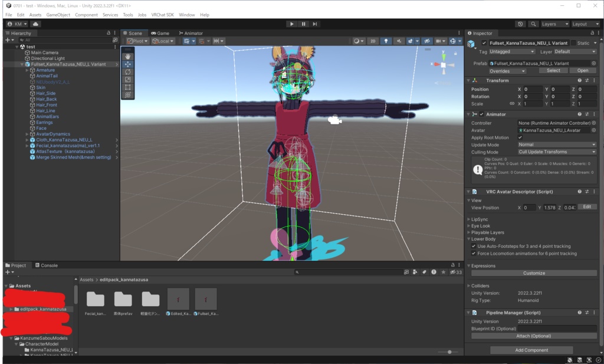Expand the LipSync section
The height and width of the screenshot is (364, 604).
[469, 219]
